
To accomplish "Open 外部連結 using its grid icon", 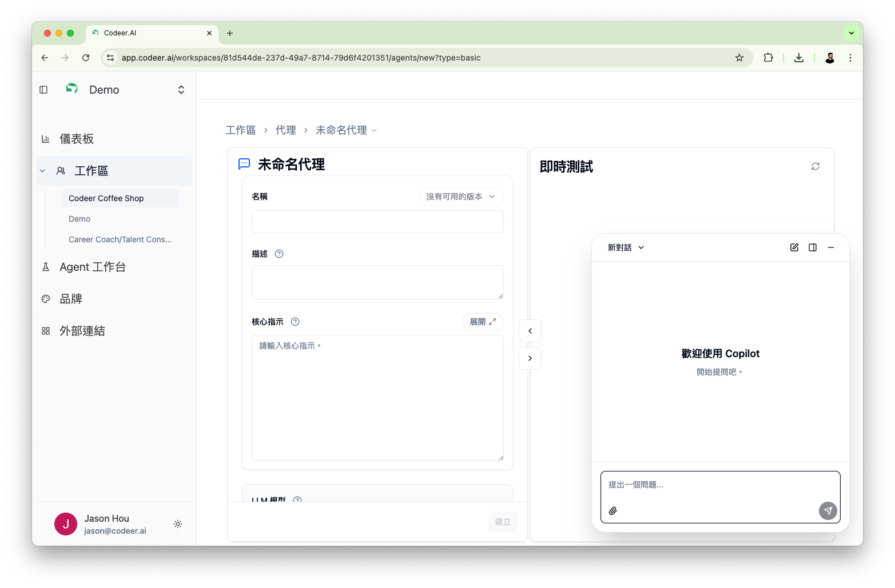I will click(46, 330).
